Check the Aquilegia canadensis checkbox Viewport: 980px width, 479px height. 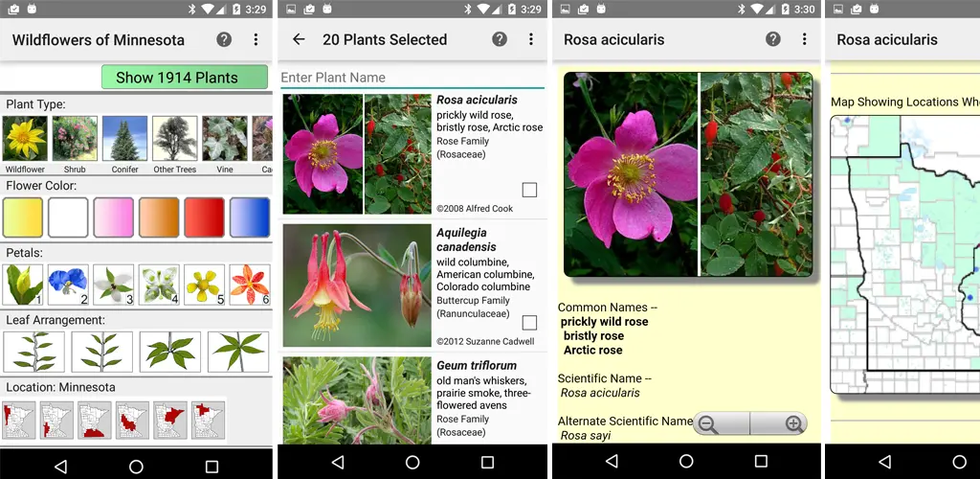(x=529, y=323)
